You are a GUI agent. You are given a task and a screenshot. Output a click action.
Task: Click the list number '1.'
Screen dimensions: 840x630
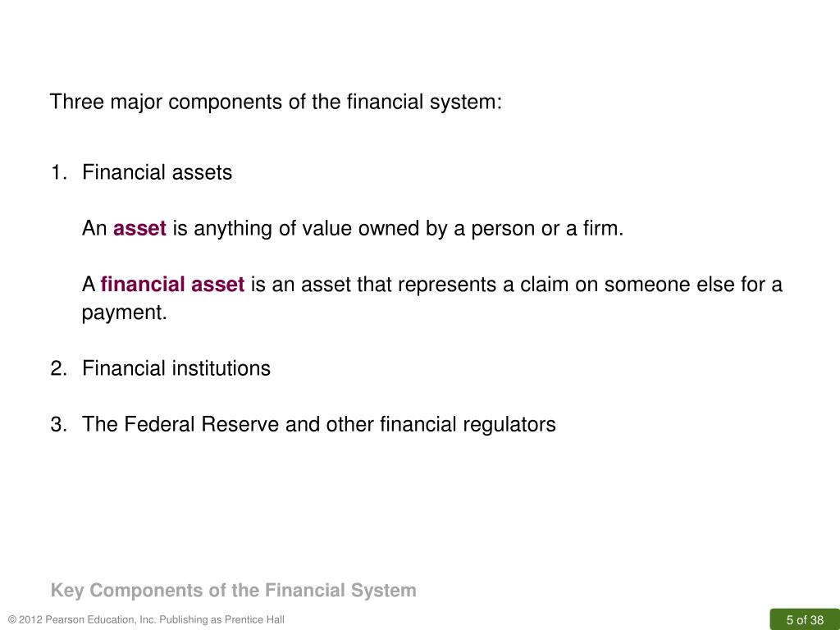59,172
